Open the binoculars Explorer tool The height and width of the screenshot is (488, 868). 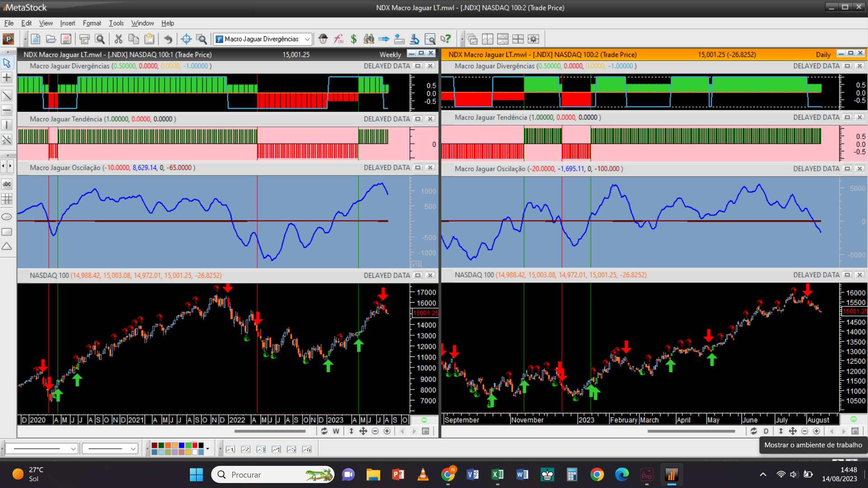tap(369, 39)
